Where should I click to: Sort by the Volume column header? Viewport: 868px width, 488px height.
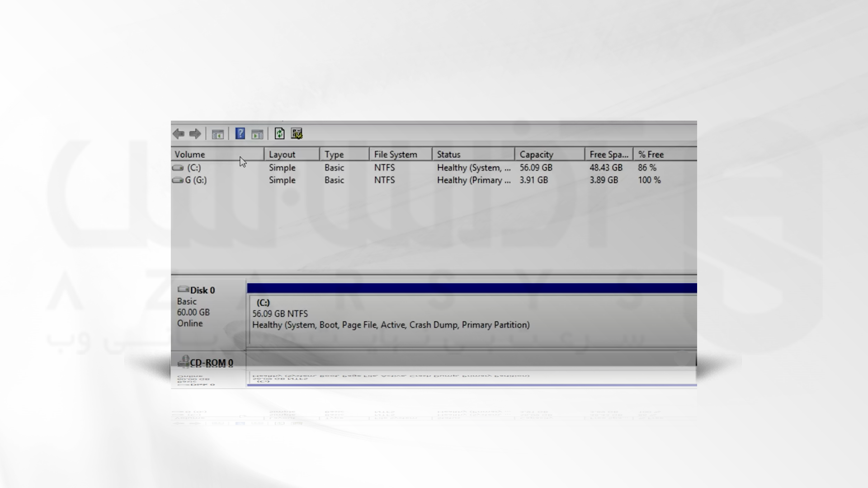point(217,154)
